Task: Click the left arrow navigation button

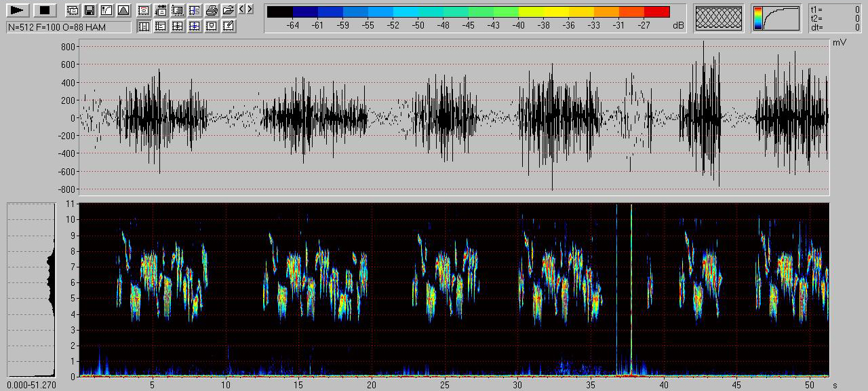Action: click(x=242, y=9)
